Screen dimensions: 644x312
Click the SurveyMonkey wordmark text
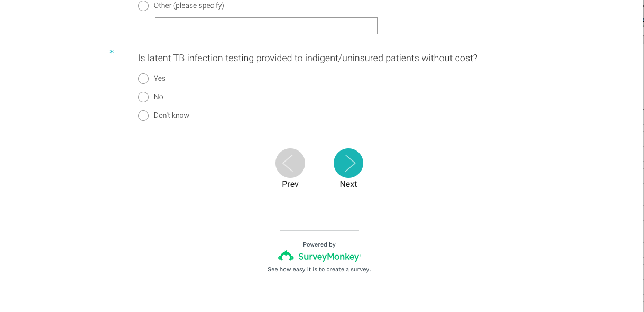pos(329,257)
